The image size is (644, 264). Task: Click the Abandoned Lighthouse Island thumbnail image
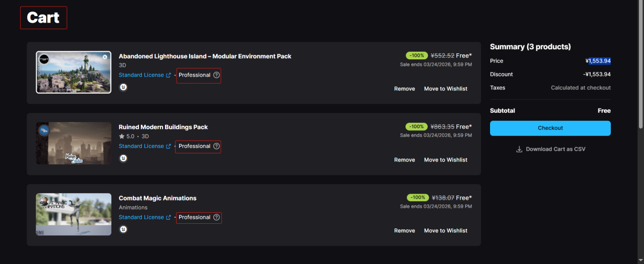(x=74, y=72)
